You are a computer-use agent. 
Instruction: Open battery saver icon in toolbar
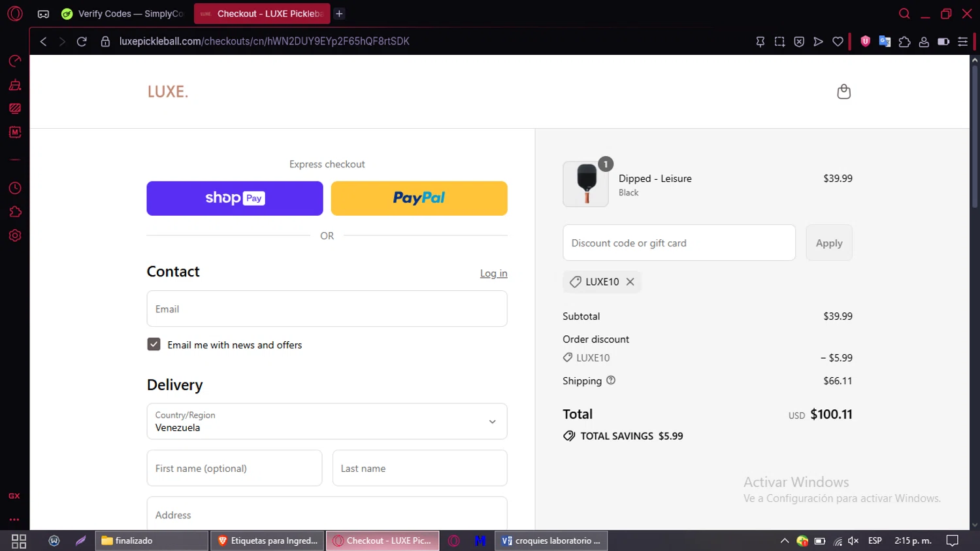943,41
